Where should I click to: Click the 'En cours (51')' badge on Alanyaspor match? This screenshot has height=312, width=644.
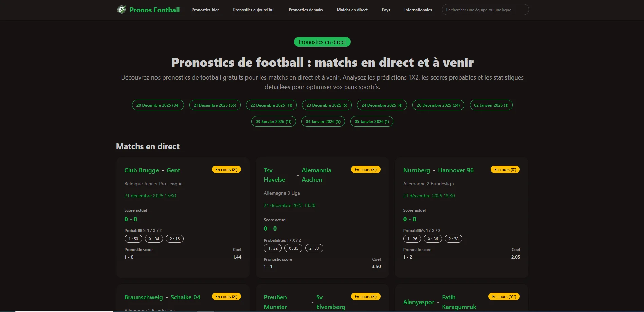[503, 296]
